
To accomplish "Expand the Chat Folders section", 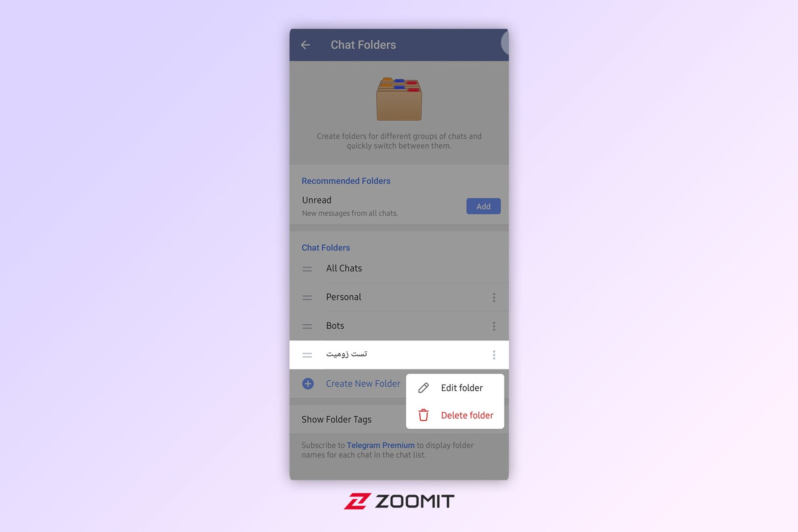I will point(325,248).
